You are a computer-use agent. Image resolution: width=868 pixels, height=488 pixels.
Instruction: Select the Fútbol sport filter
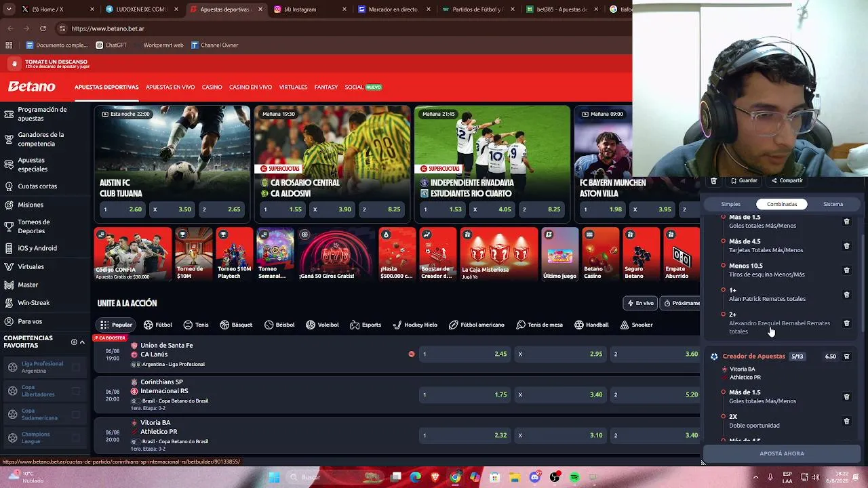pos(158,325)
